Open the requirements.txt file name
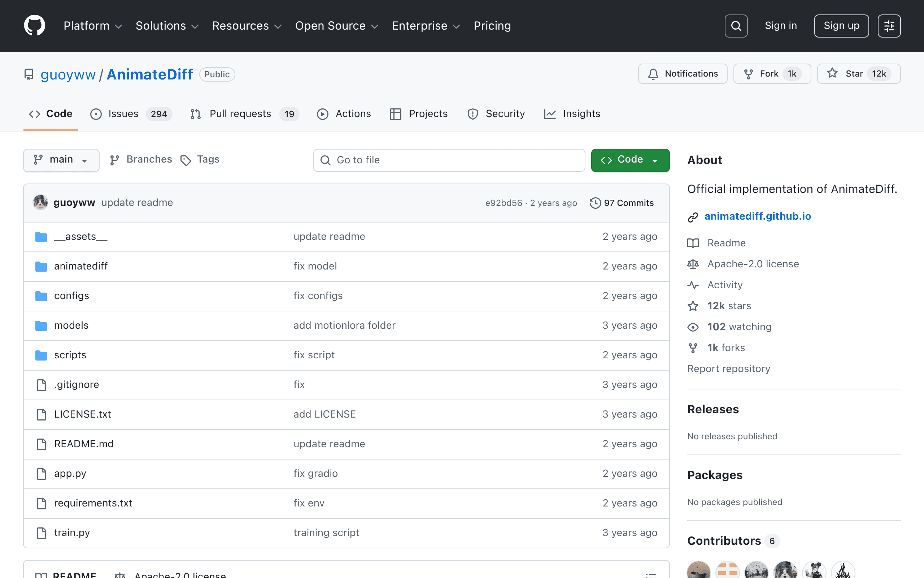Image resolution: width=924 pixels, height=578 pixels. pyautogui.click(x=93, y=503)
